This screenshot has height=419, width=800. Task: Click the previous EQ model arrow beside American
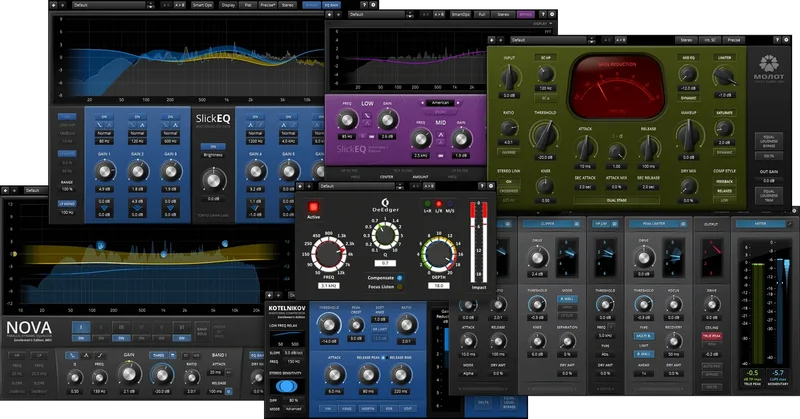click(x=423, y=103)
